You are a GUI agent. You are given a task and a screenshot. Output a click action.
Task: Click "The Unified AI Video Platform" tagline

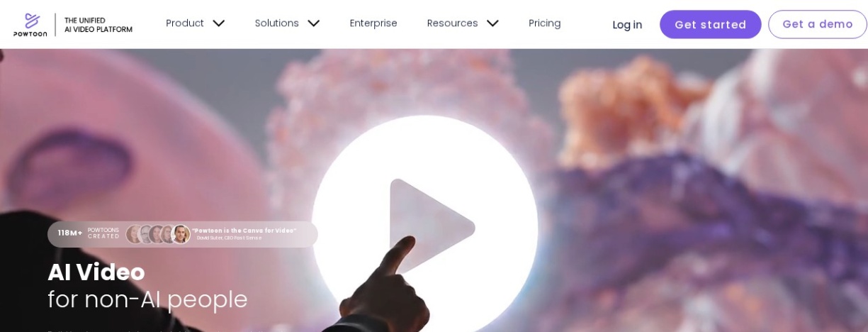(x=98, y=25)
